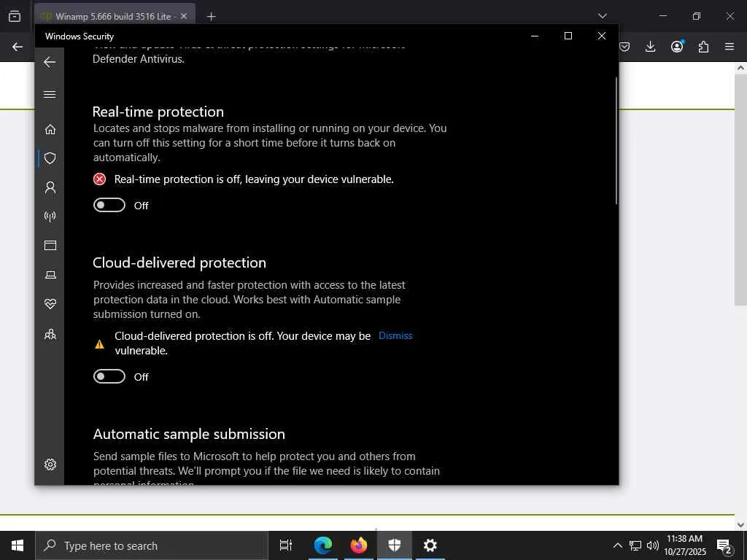The image size is (747, 560).
Task: Save page to Pocket icon in Firefox
Action: 624,47
